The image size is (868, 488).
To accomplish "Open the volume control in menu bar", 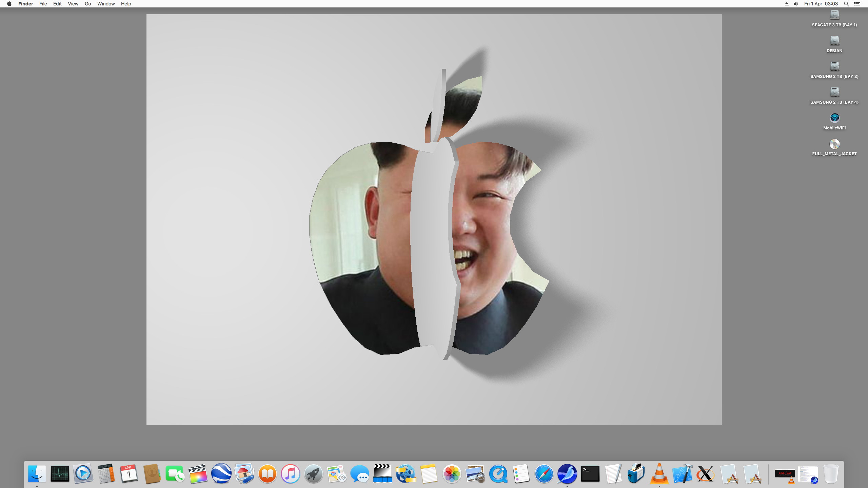I will tap(796, 4).
